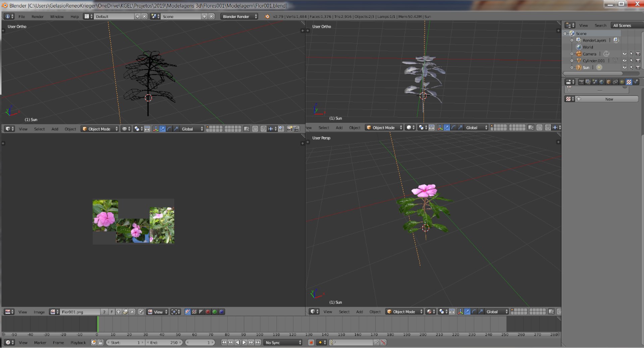Click the End frame field showing 250
Screen dimensions: 644x348
pos(164,342)
